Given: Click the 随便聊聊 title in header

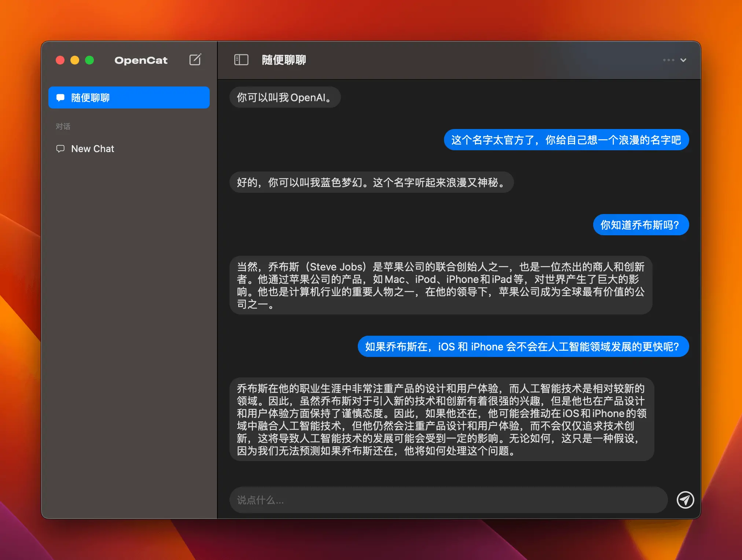Looking at the screenshot, I should (284, 60).
